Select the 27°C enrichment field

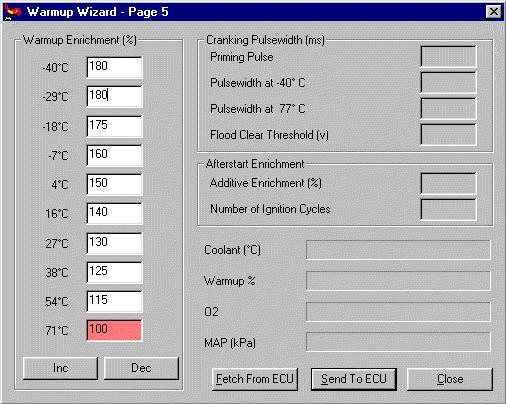(114, 243)
